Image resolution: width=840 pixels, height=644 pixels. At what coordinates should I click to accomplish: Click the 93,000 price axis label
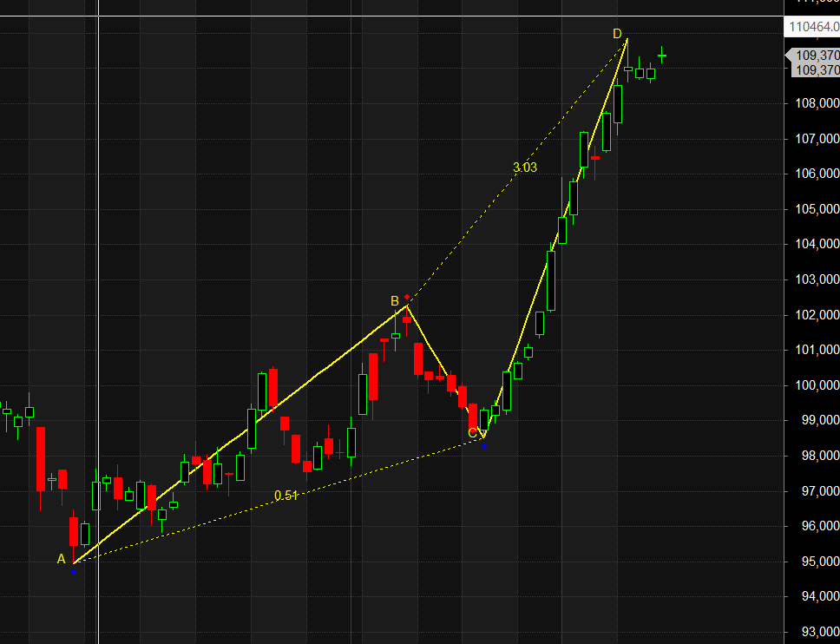[x=820, y=632]
